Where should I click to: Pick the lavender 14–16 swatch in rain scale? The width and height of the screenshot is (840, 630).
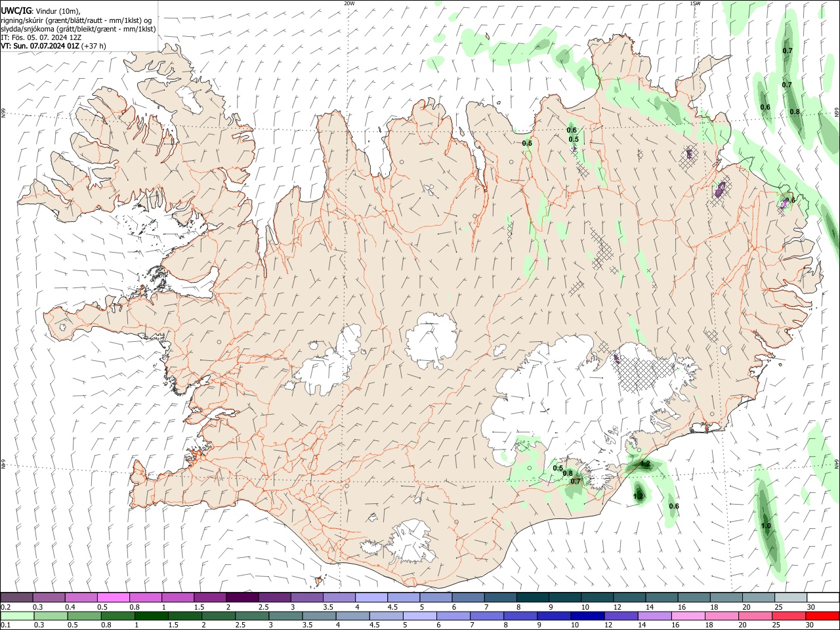655,616
